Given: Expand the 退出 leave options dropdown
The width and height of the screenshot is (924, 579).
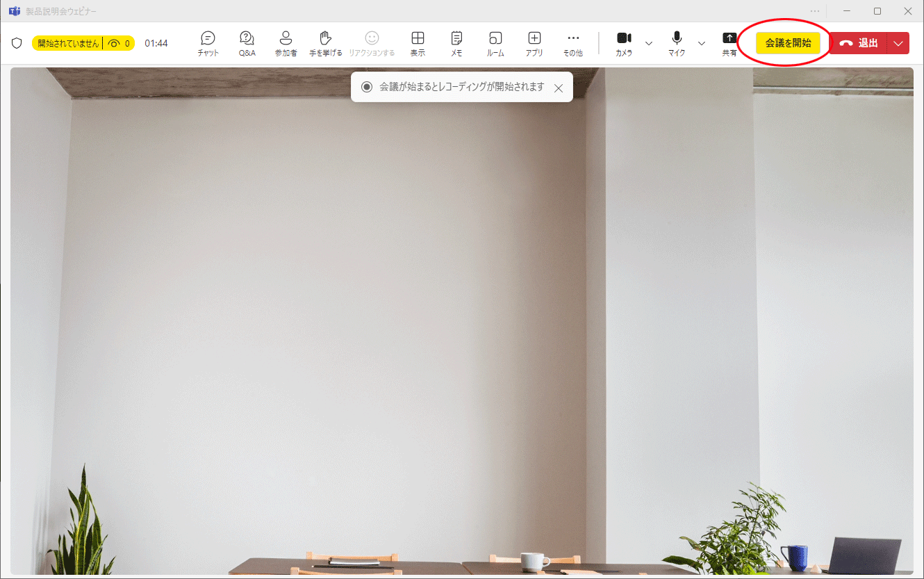Looking at the screenshot, I should 898,43.
